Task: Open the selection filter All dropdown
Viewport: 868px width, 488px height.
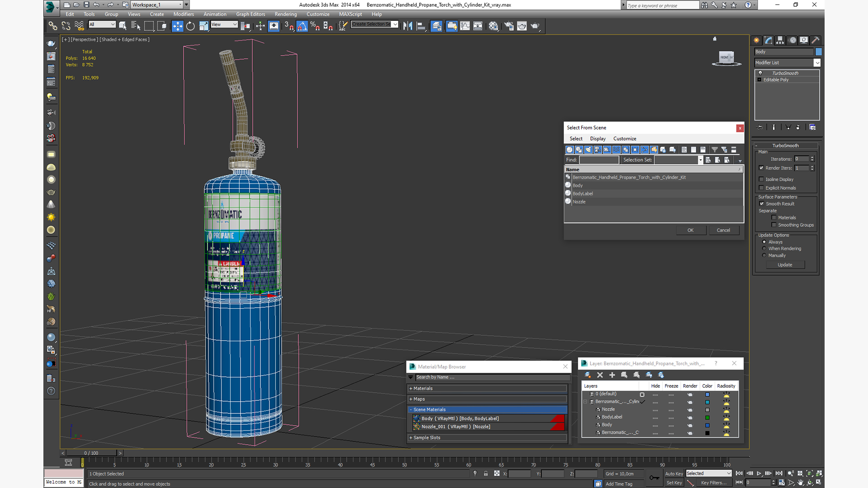Action: [102, 24]
